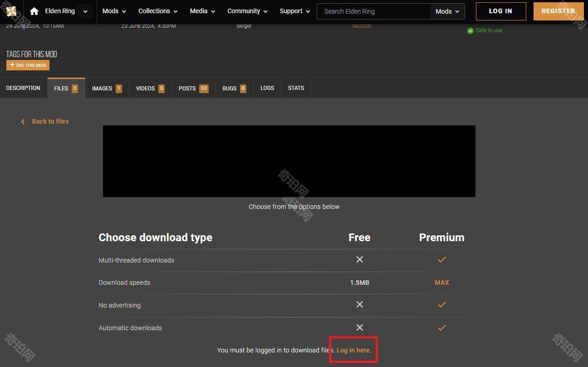
Task: Click the green Safe to use checkmark
Action: click(x=470, y=31)
